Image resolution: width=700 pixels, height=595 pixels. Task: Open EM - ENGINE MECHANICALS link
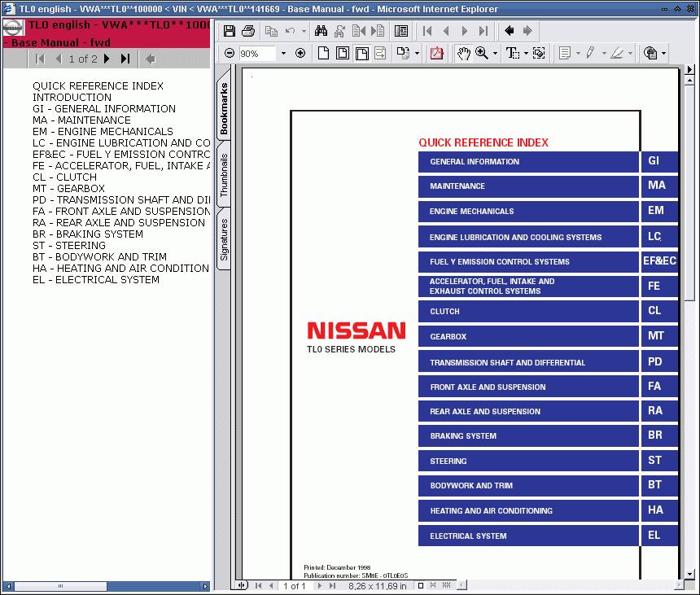103,131
